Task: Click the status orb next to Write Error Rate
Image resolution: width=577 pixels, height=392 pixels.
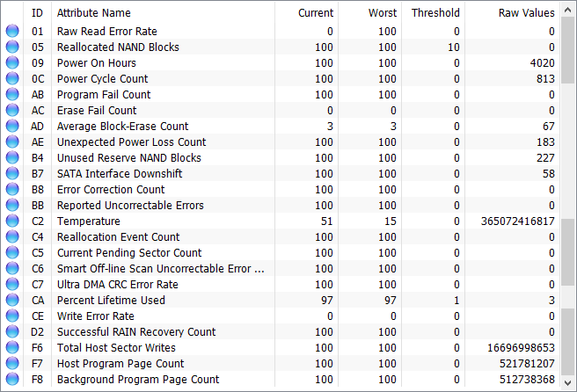Action: [x=12, y=316]
